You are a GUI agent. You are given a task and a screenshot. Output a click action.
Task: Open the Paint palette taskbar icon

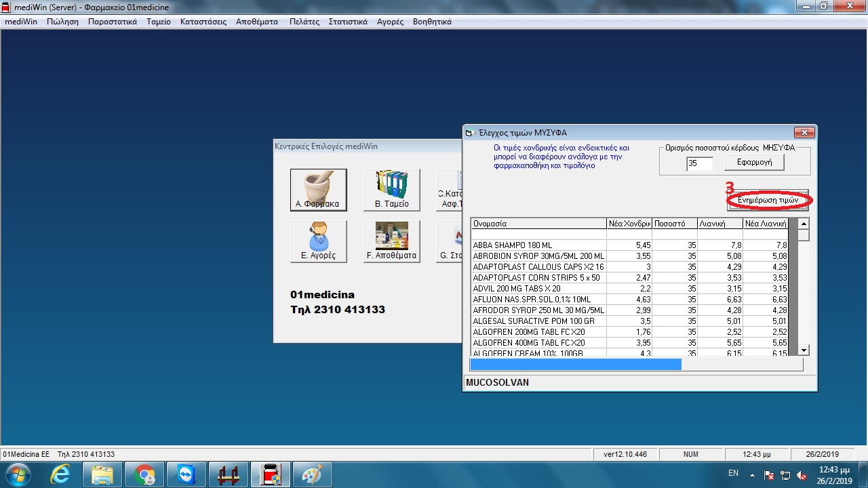[312, 474]
